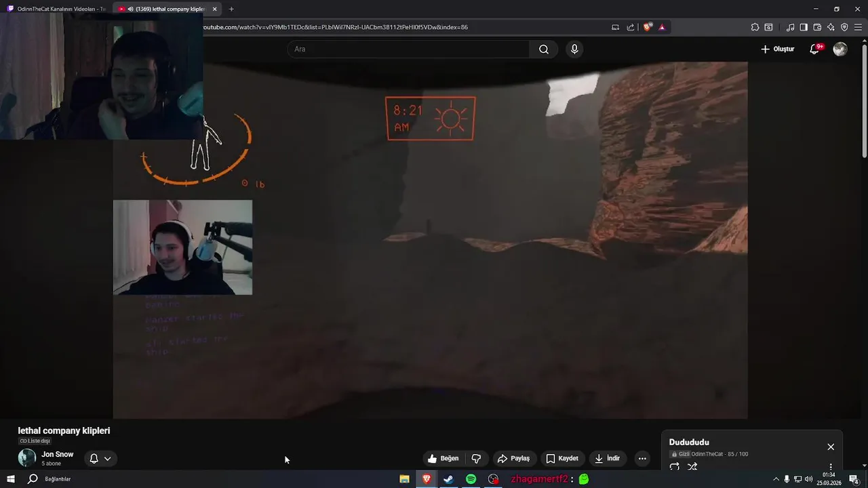The width and height of the screenshot is (868, 488).
Task: Click the microphone tray icon
Action: (x=787, y=479)
